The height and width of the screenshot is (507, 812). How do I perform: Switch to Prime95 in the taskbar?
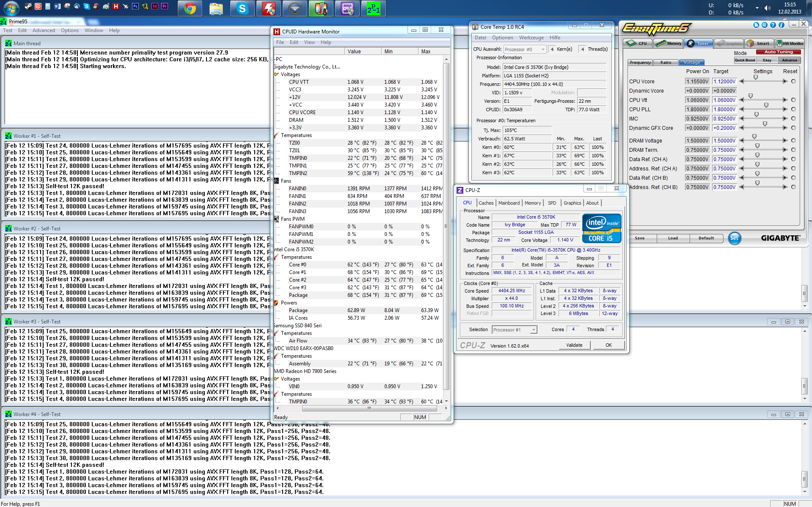point(374,8)
